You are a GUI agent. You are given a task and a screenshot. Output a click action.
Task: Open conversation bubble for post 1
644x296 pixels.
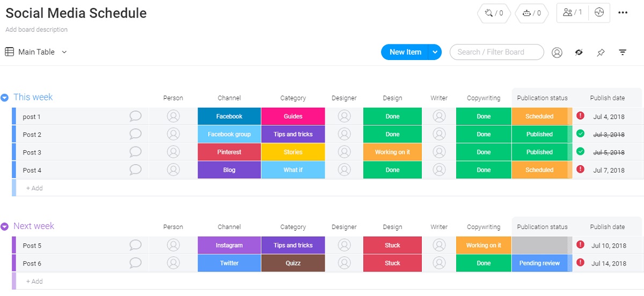pos(136,116)
